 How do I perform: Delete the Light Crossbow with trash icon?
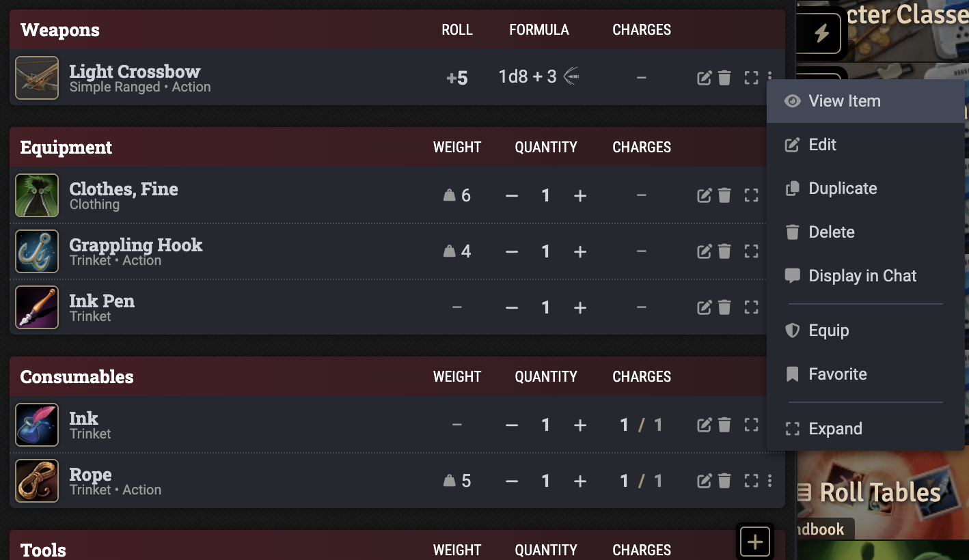click(724, 78)
